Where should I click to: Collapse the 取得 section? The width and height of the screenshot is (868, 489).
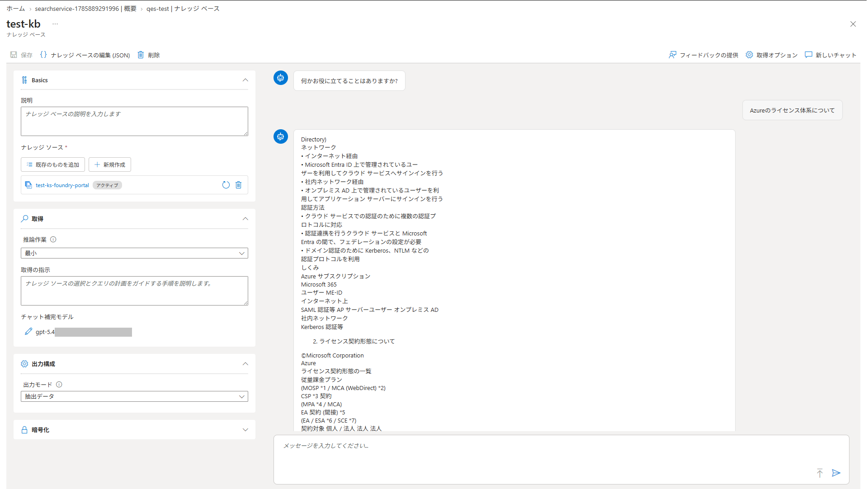pyautogui.click(x=245, y=219)
